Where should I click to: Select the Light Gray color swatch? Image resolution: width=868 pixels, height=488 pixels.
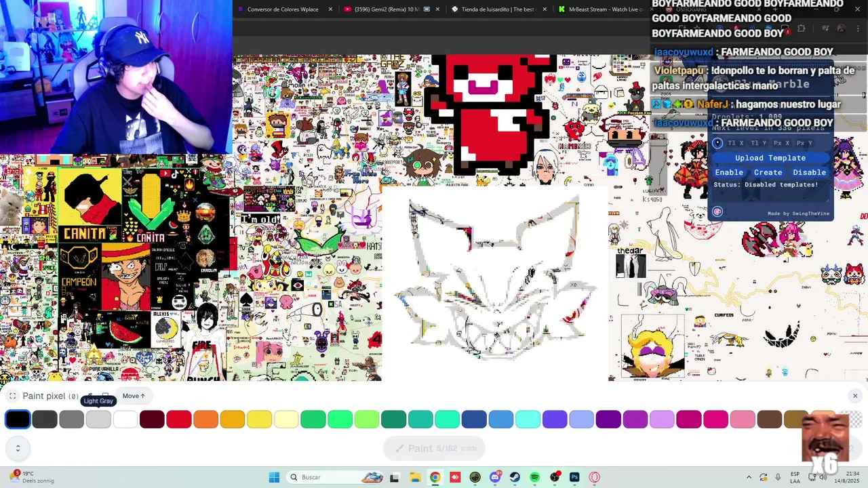(98, 420)
